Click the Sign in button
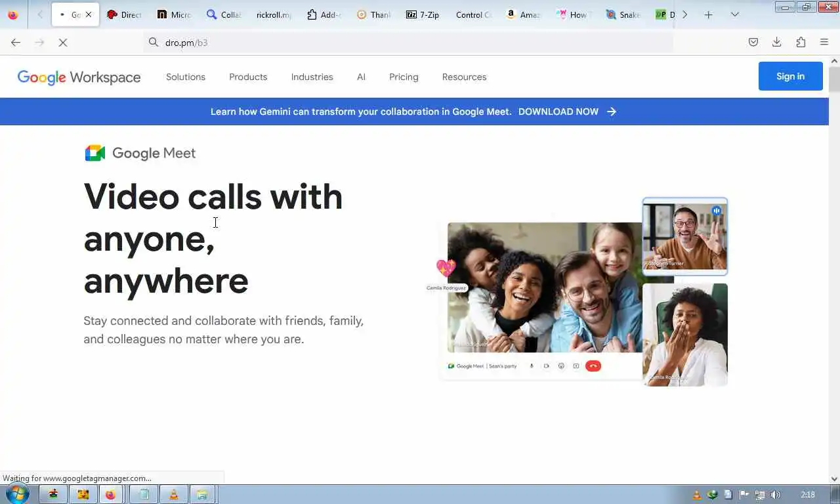 [790, 76]
